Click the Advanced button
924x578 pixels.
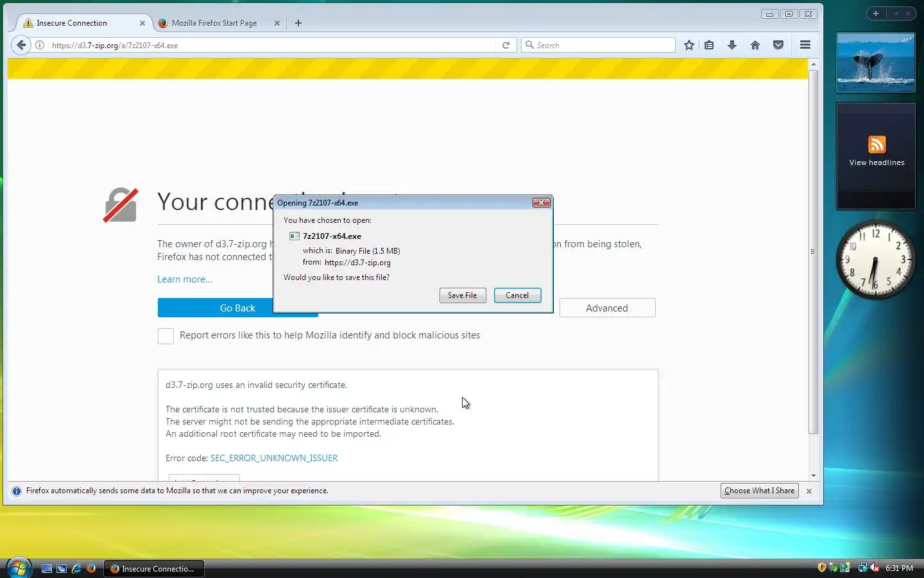(607, 308)
